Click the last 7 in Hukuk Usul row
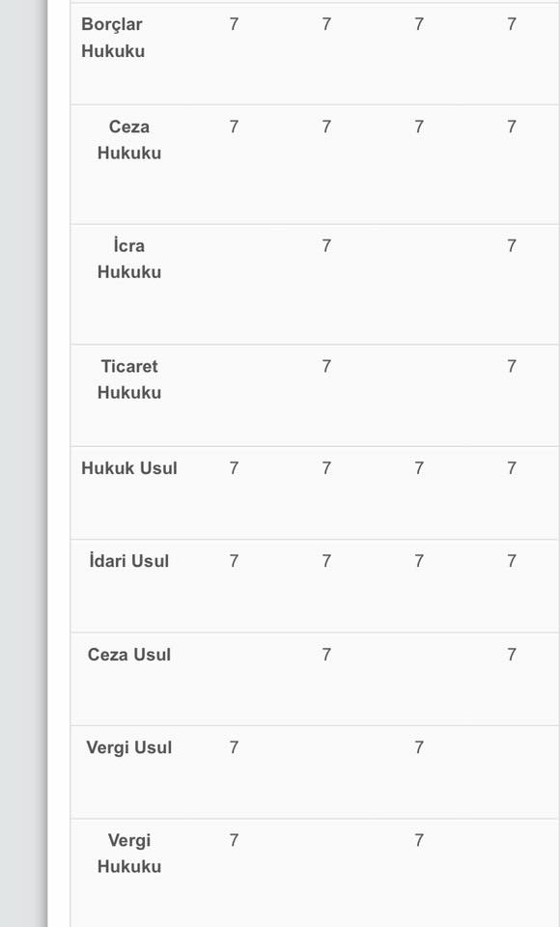 (x=512, y=468)
